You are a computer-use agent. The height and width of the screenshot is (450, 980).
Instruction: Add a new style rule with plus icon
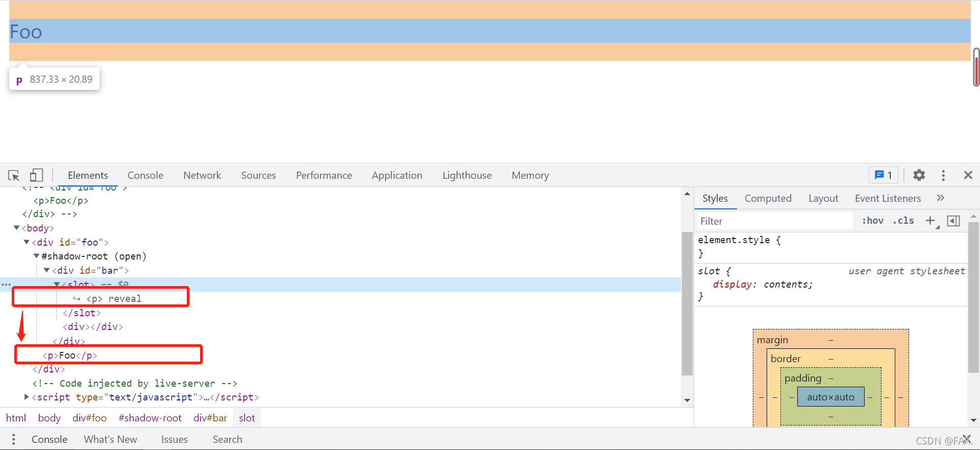click(930, 221)
